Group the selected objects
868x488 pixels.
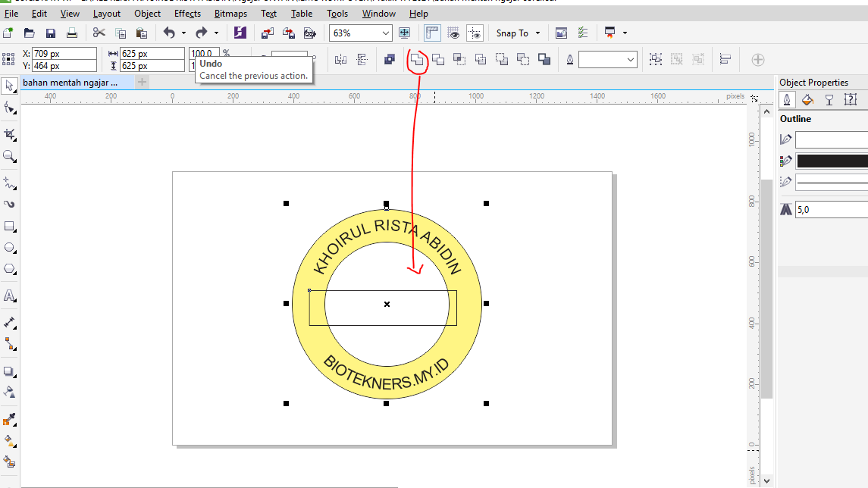656,60
